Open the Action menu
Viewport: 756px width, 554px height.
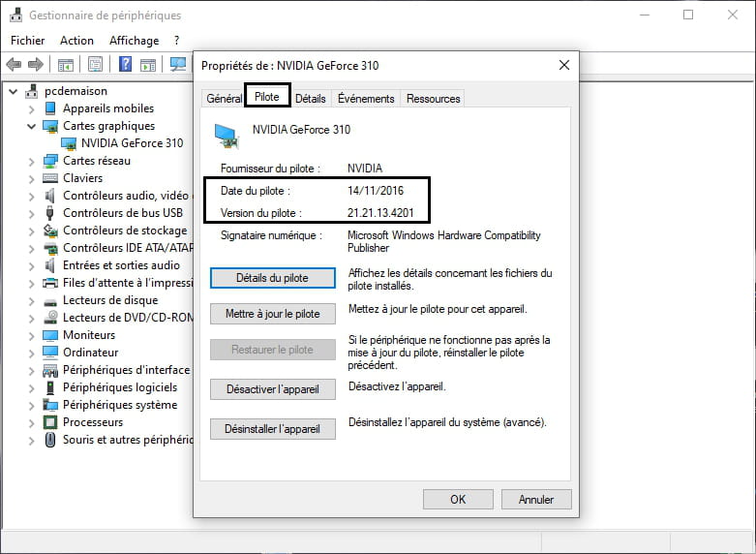point(76,41)
